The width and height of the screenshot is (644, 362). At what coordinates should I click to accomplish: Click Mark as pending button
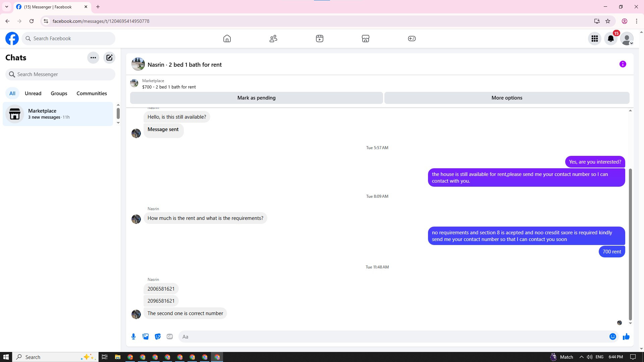tap(256, 98)
